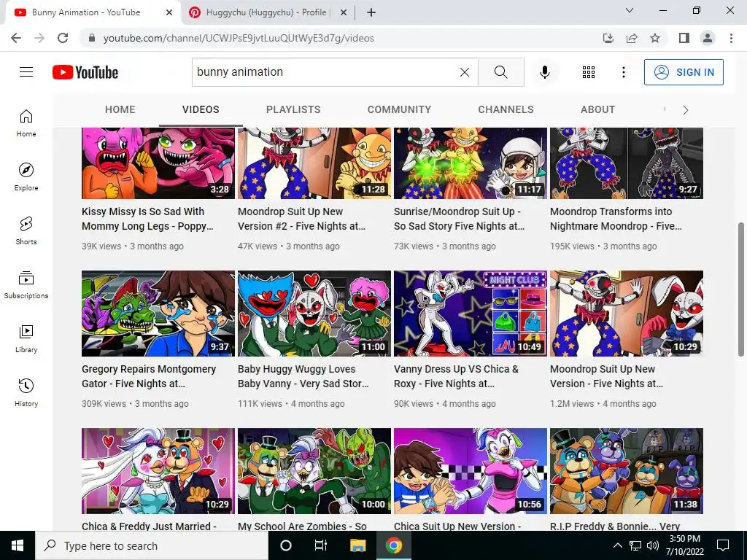Open the Chrome profile avatar
Screen dimensions: 747x560
point(708,38)
